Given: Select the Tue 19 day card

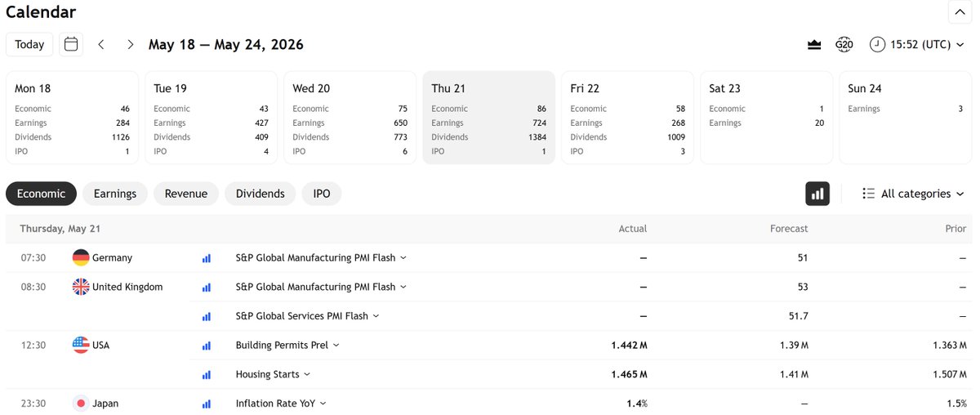Looking at the screenshot, I should point(211,118).
